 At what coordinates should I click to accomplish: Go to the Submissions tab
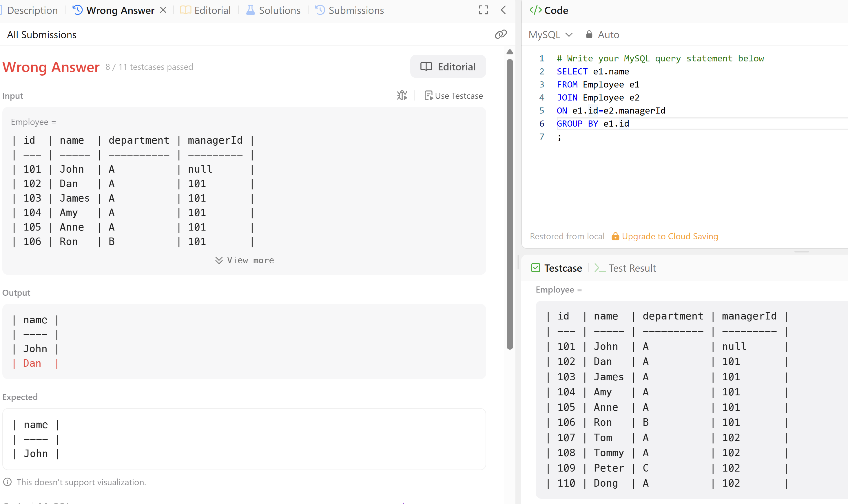click(350, 10)
